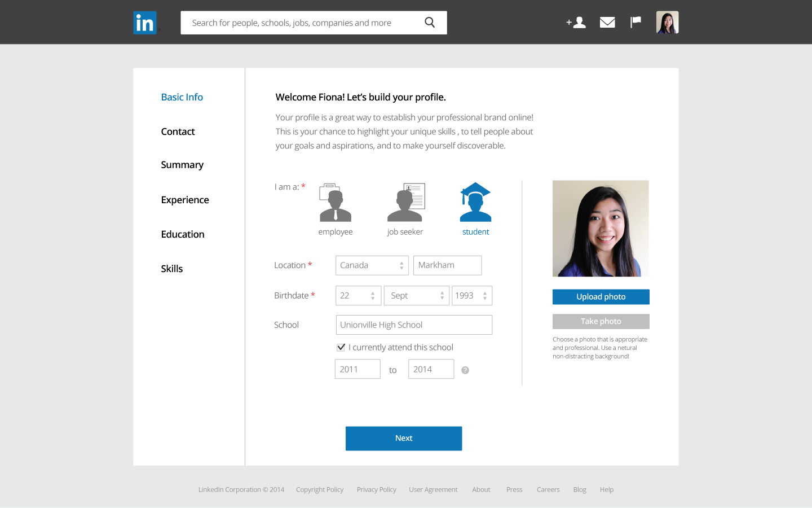Screen dimensions: 812x508
Task: Click 'LinkedIn Corporation © 2014' text
Action: point(241,489)
